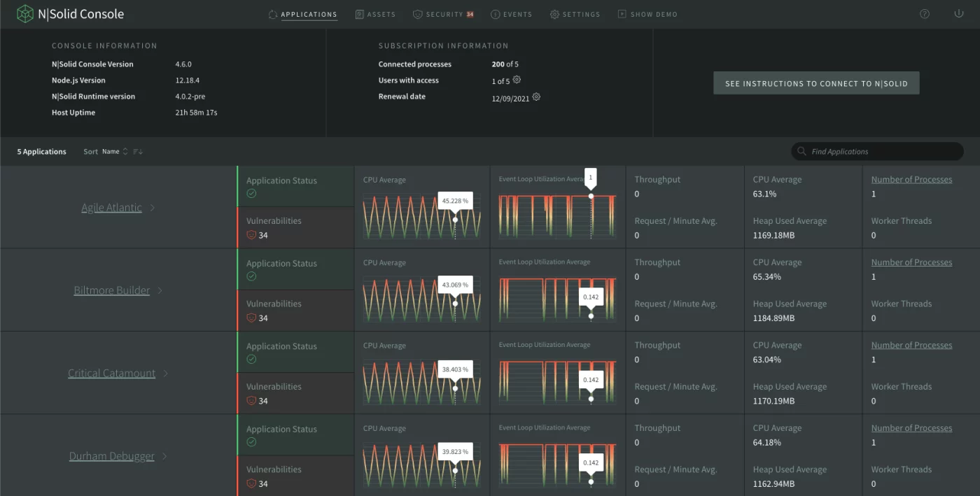Screen dimensions: 980x496
Task: Open Number of Processes for Biltmore Builder
Action: pos(911,262)
